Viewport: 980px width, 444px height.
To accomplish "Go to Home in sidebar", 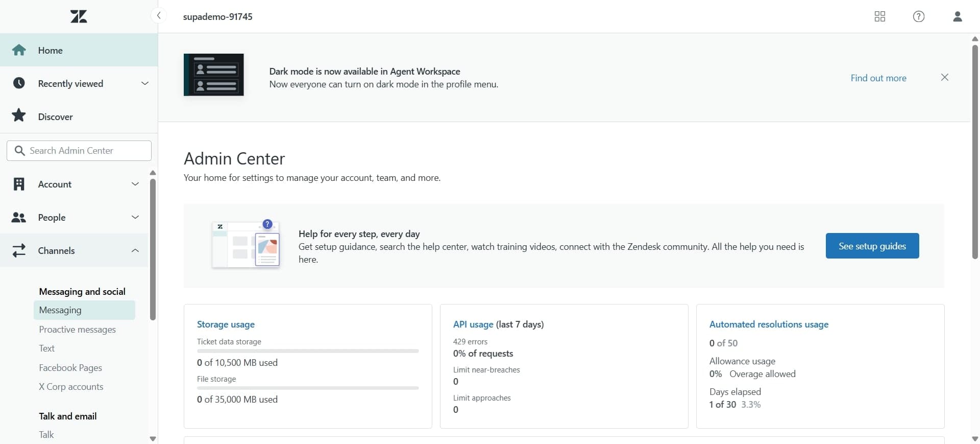I will [79, 50].
